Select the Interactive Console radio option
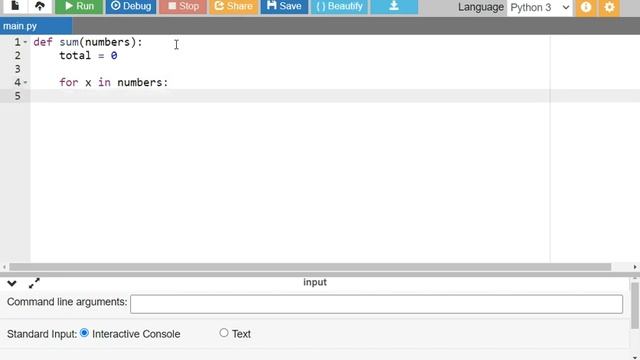Screen dimensions: 640x360 [84, 333]
